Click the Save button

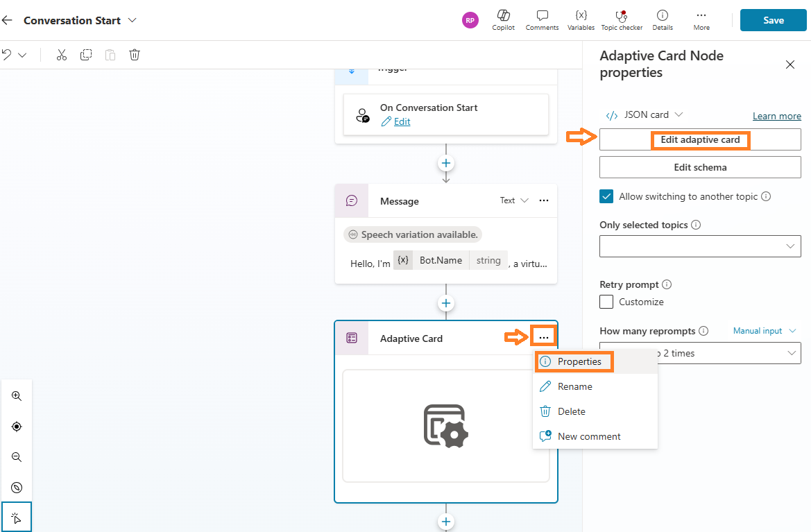point(773,20)
